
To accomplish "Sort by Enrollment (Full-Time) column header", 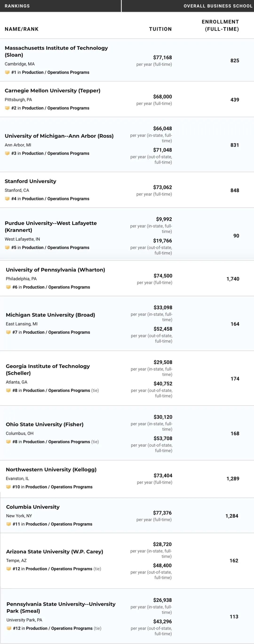I will (220, 26).
